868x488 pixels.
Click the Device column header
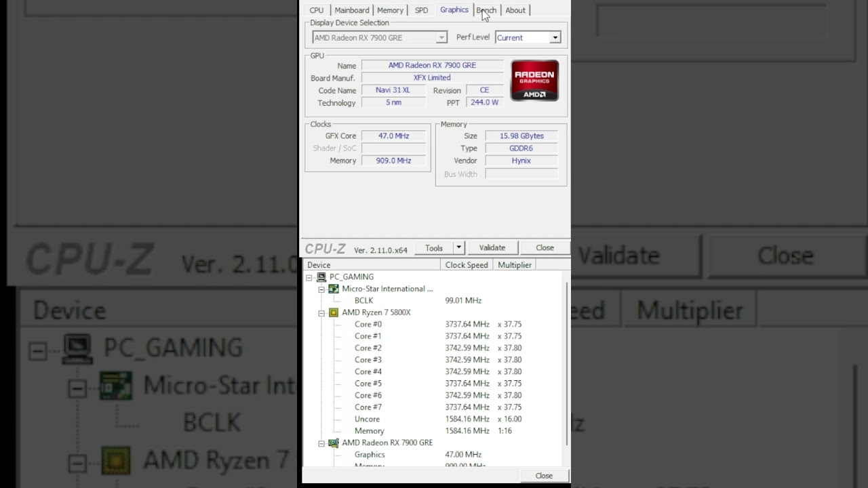372,265
